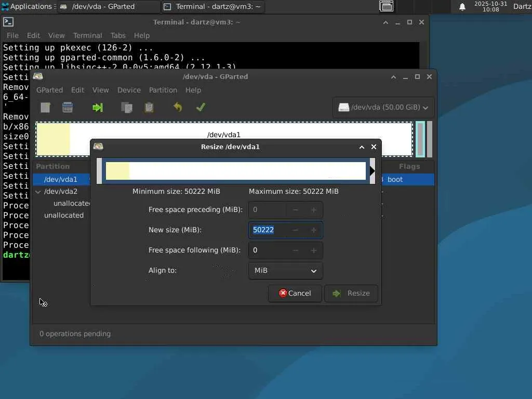Click the GParted icon in Resize dialog title bar
This screenshot has width=532, height=399.
click(x=98, y=146)
